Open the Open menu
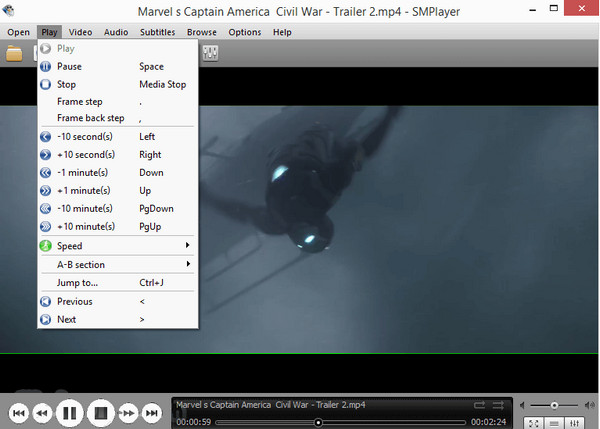 click(18, 32)
